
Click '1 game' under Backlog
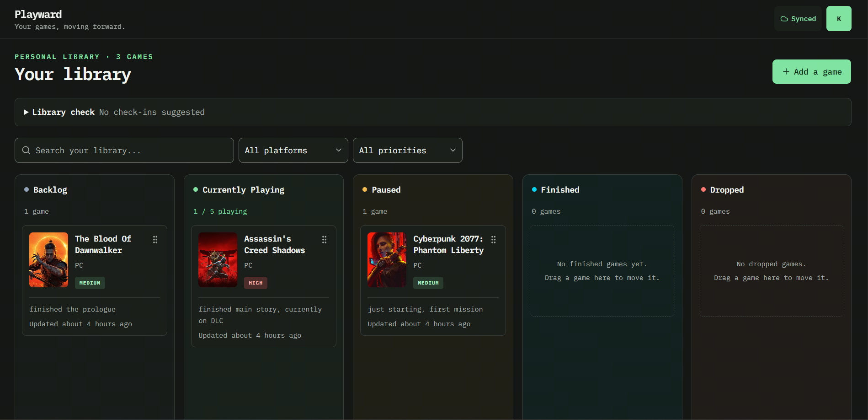coord(36,211)
